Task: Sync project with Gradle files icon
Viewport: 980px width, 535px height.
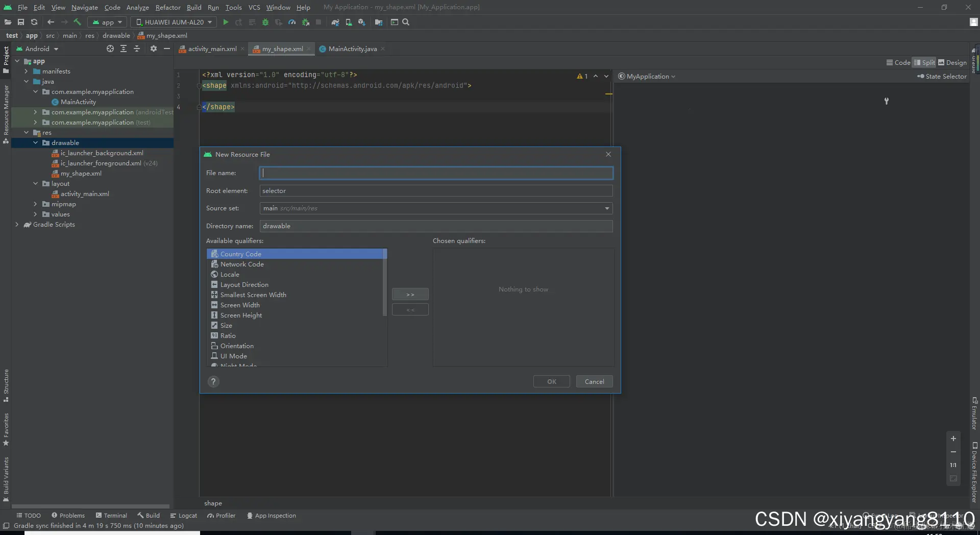Action: [335, 22]
